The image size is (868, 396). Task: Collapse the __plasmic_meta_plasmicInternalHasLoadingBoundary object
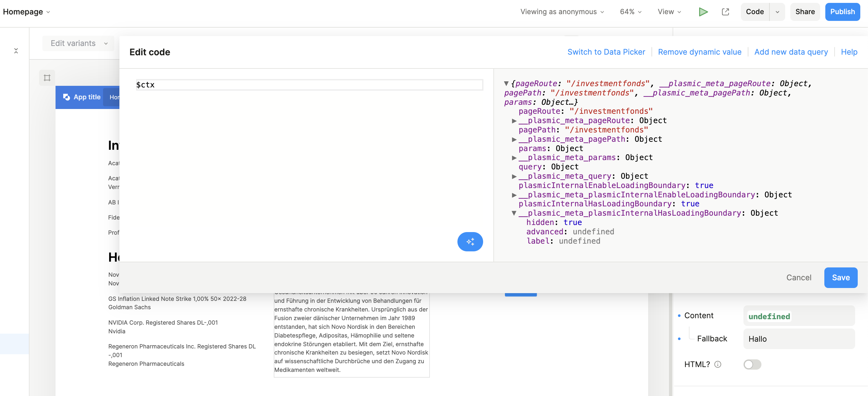(514, 213)
